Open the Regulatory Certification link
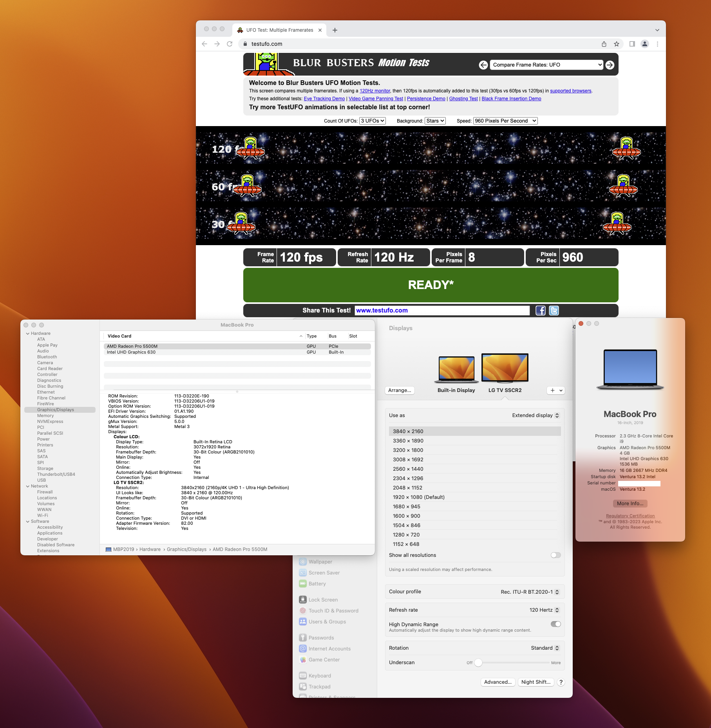 (630, 516)
